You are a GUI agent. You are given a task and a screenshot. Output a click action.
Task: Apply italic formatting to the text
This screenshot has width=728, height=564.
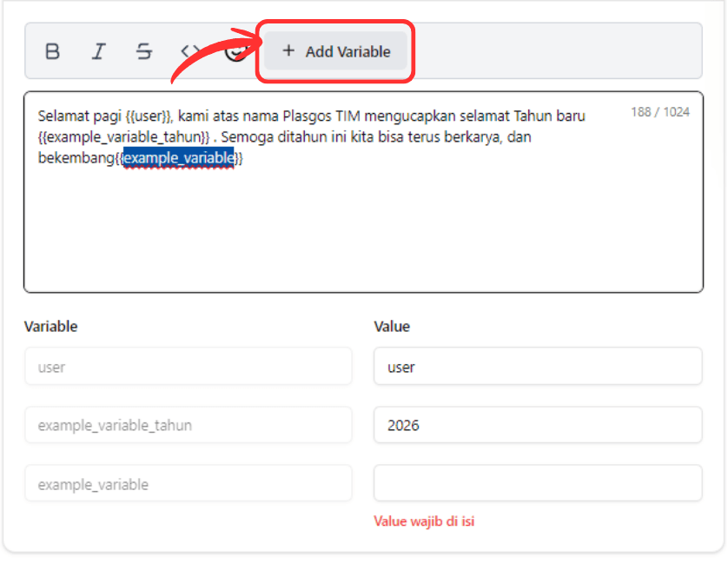(x=98, y=51)
